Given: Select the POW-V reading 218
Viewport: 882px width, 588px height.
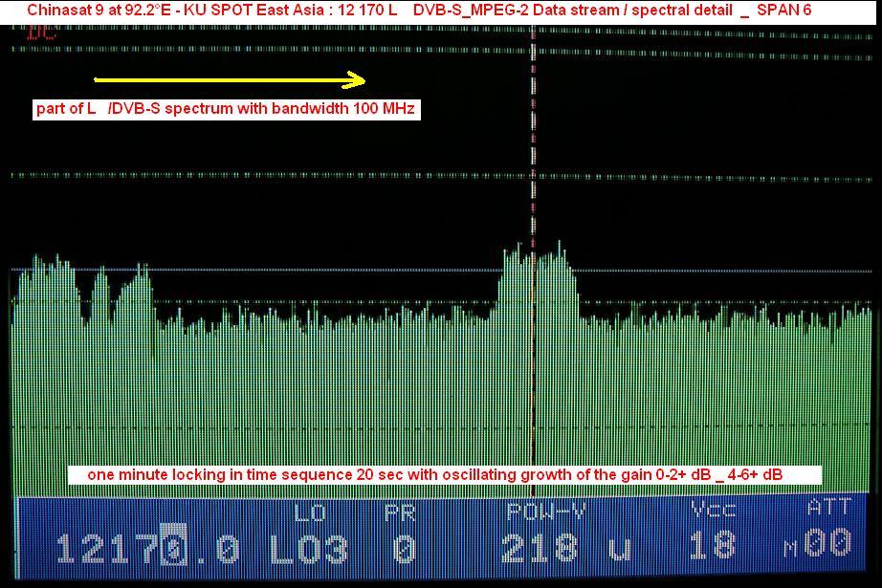Looking at the screenshot, I should point(540,548).
